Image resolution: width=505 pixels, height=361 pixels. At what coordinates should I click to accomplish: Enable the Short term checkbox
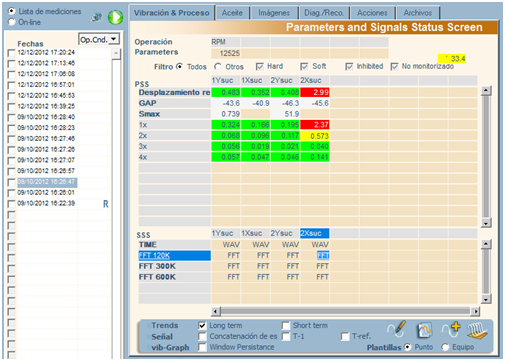tap(286, 325)
